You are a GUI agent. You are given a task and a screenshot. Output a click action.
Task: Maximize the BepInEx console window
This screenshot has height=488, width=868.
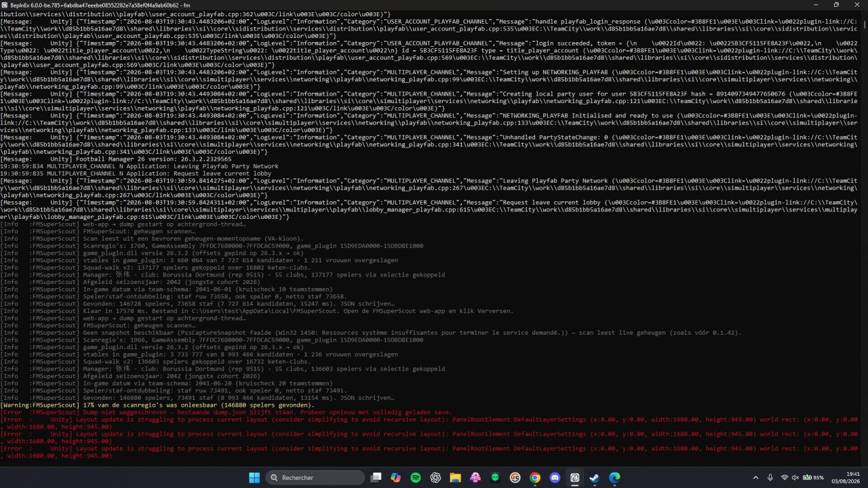point(835,5)
